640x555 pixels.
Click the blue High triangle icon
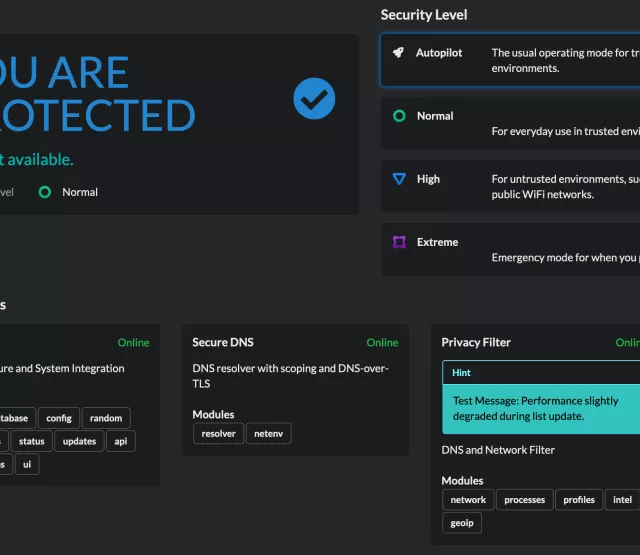(x=399, y=179)
